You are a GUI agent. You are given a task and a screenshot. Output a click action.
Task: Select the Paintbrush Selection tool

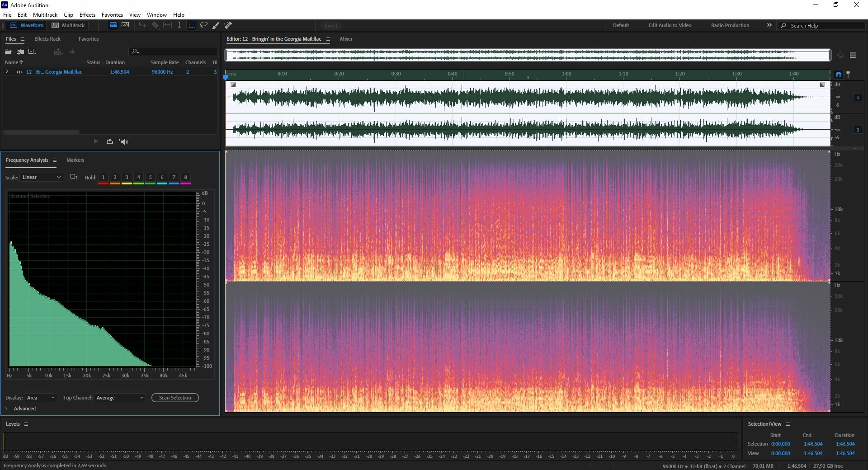pos(216,25)
